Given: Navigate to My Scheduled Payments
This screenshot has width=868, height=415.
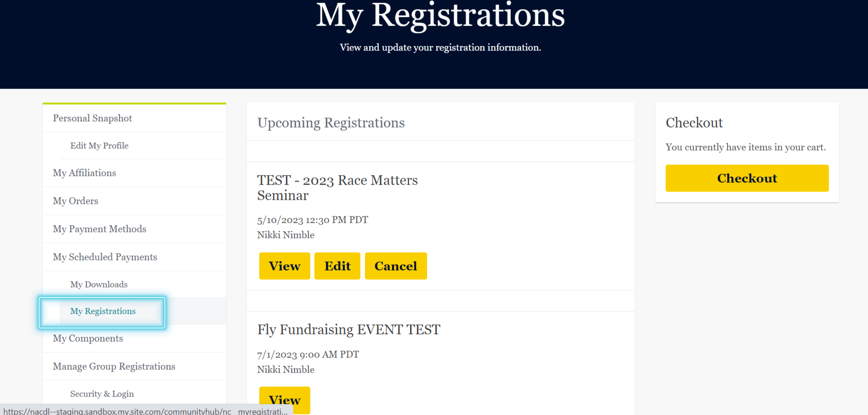Looking at the screenshot, I should point(105,257).
